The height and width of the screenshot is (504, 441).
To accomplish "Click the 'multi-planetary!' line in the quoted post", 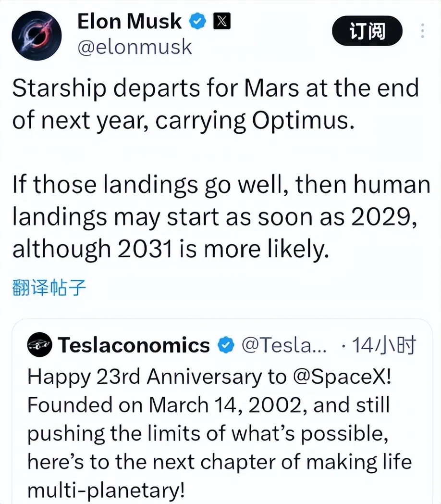I will pyautogui.click(x=106, y=491).
